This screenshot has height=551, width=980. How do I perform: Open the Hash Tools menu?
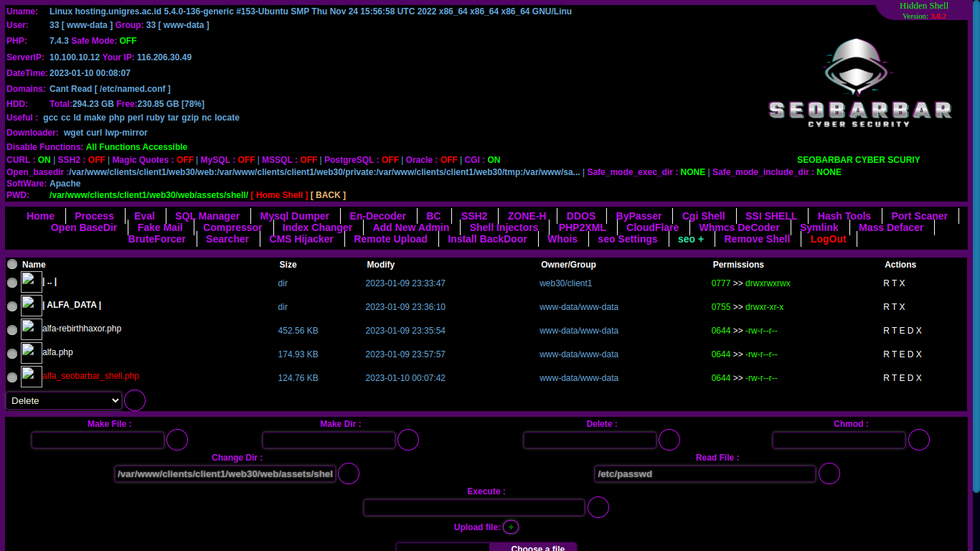click(x=844, y=216)
